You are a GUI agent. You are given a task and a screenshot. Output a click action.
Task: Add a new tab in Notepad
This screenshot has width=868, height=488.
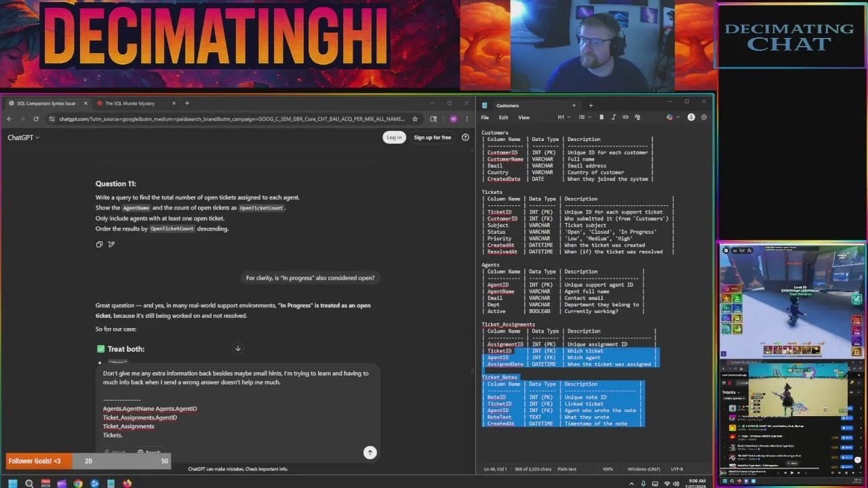591,105
